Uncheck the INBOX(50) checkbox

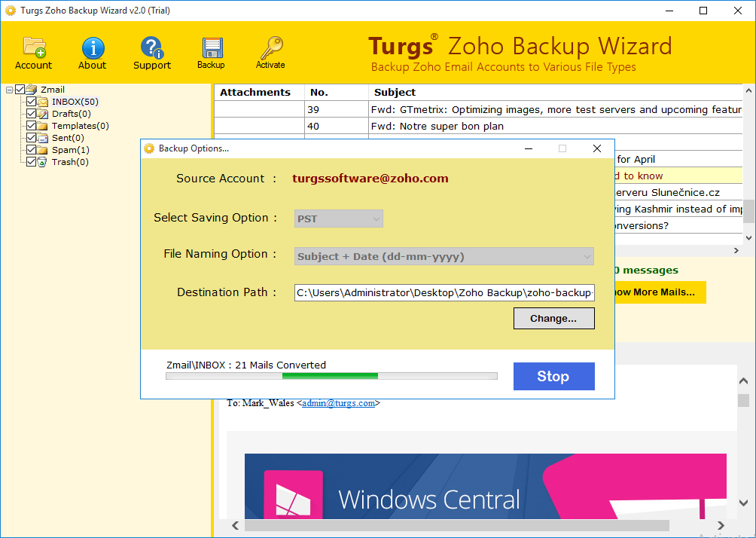[x=32, y=101]
